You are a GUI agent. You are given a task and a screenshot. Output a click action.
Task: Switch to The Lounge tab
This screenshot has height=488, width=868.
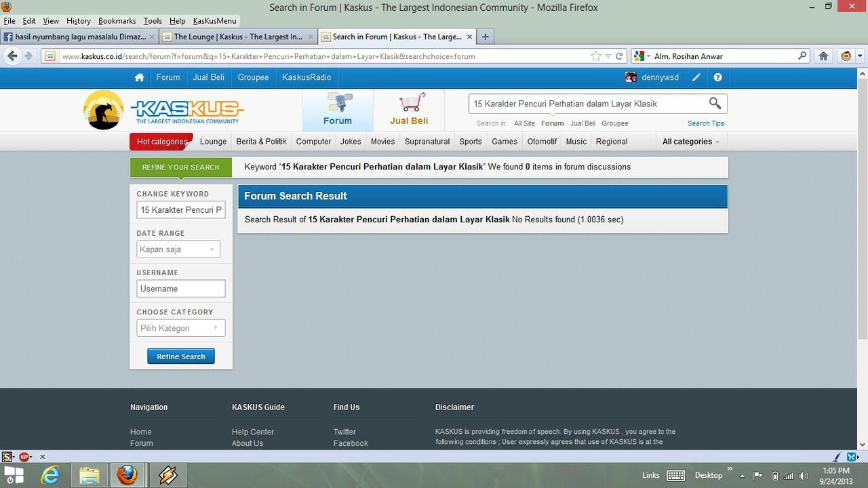[237, 37]
